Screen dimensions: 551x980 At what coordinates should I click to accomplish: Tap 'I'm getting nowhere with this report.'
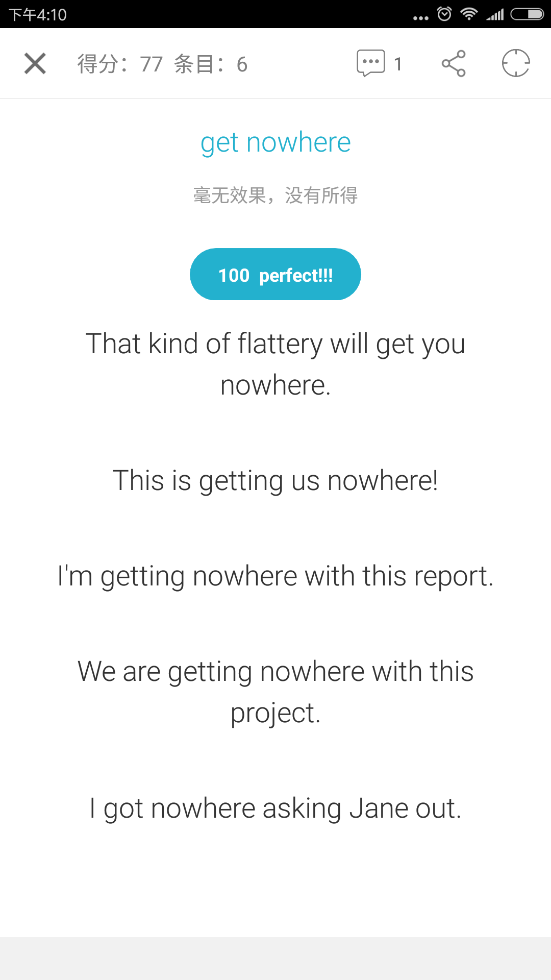(x=275, y=576)
